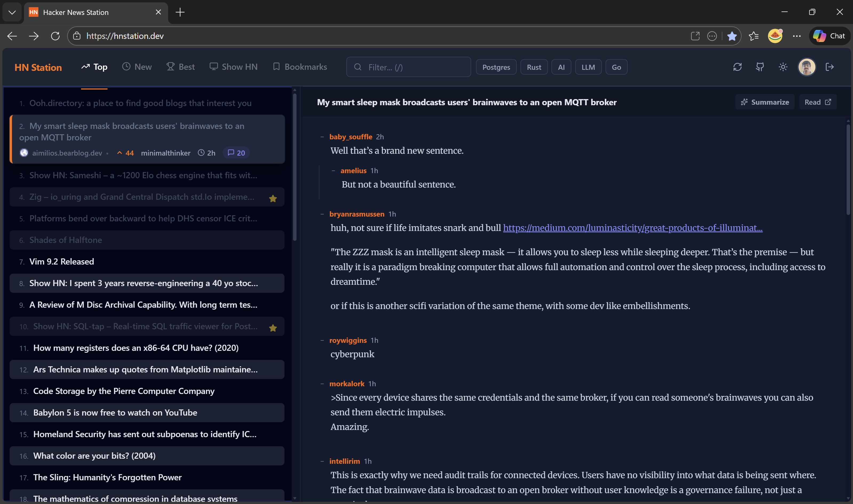This screenshot has height=504, width=853.
Task: Click the Filter search input
Action: [408, 67]
